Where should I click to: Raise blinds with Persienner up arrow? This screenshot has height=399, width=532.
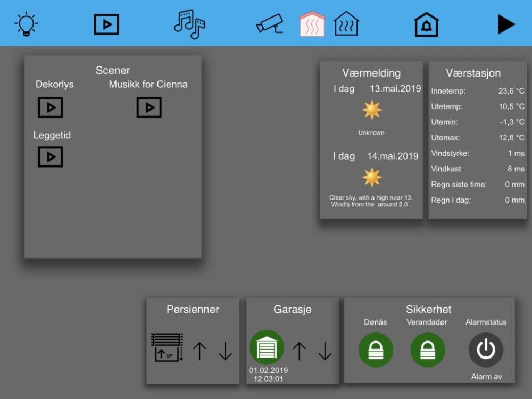pos(199,351)
